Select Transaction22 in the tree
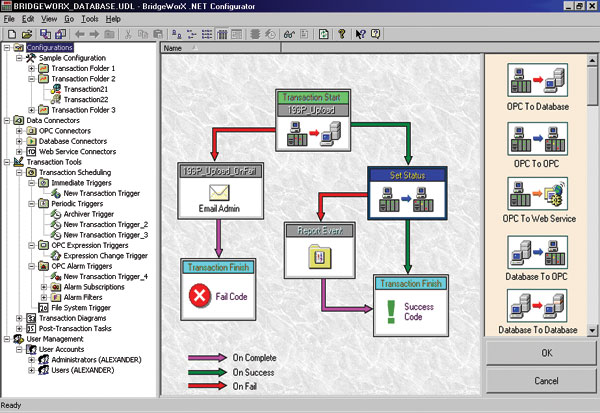 pyautogui.click(x=86, y=100)
